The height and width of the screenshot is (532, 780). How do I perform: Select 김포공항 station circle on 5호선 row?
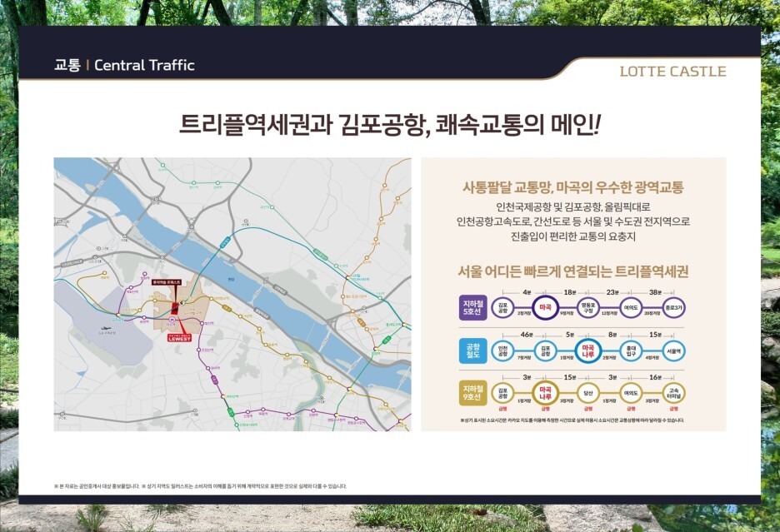(502, 308)
